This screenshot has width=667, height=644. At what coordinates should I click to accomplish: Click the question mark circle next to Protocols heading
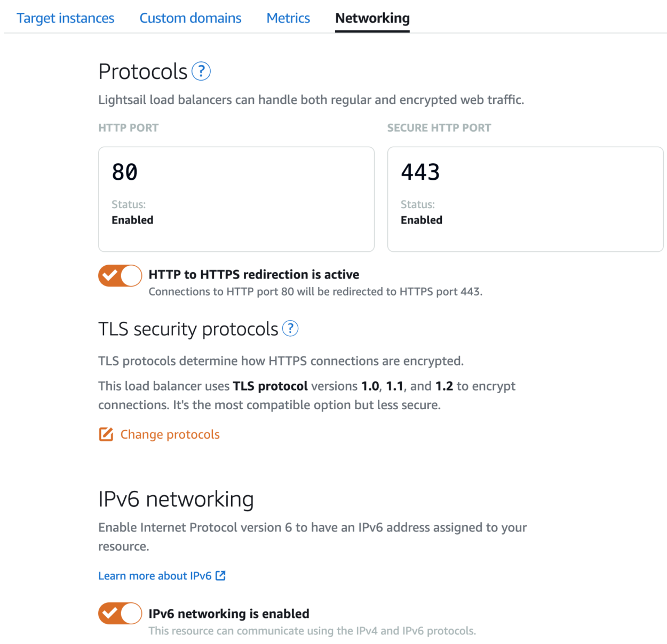[x=201, y=71]
